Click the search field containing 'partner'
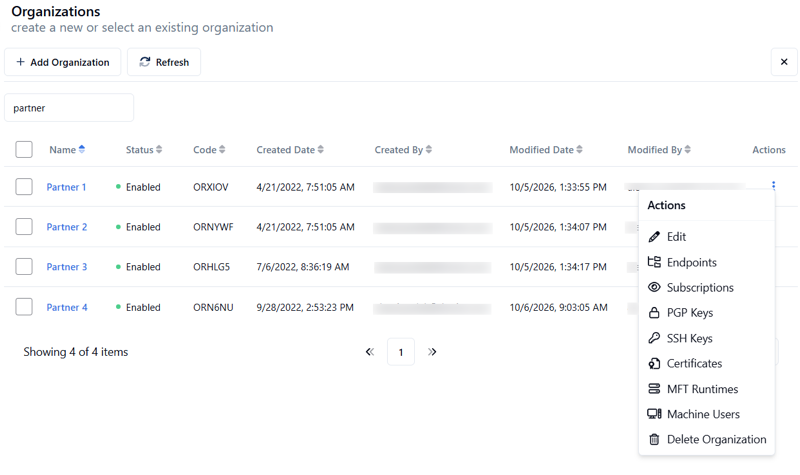The height and width of the screenshot is (475, 800). tap(69, 108)
